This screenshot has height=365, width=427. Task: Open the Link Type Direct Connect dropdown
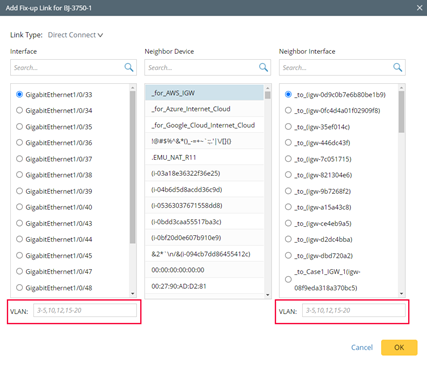tap(75, 35)
